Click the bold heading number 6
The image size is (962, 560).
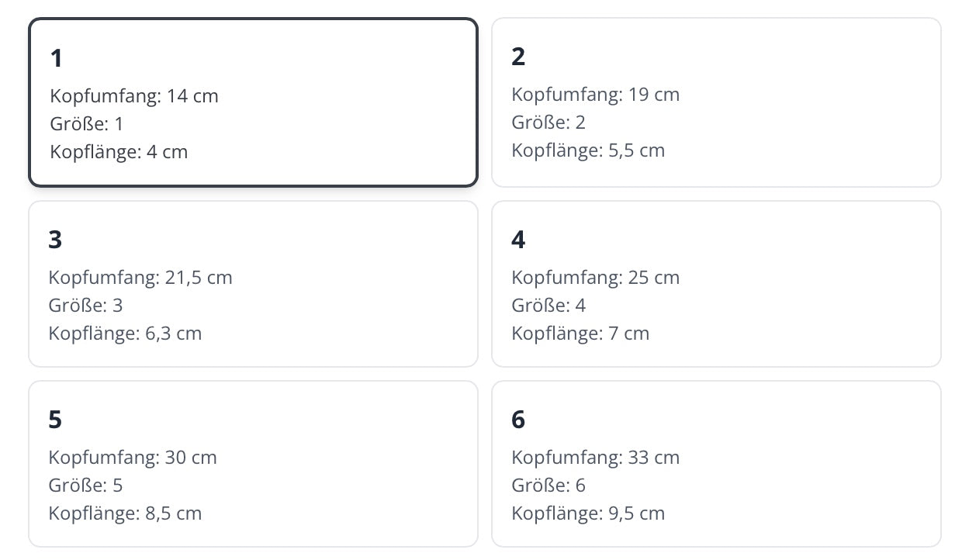click(518, 420)
